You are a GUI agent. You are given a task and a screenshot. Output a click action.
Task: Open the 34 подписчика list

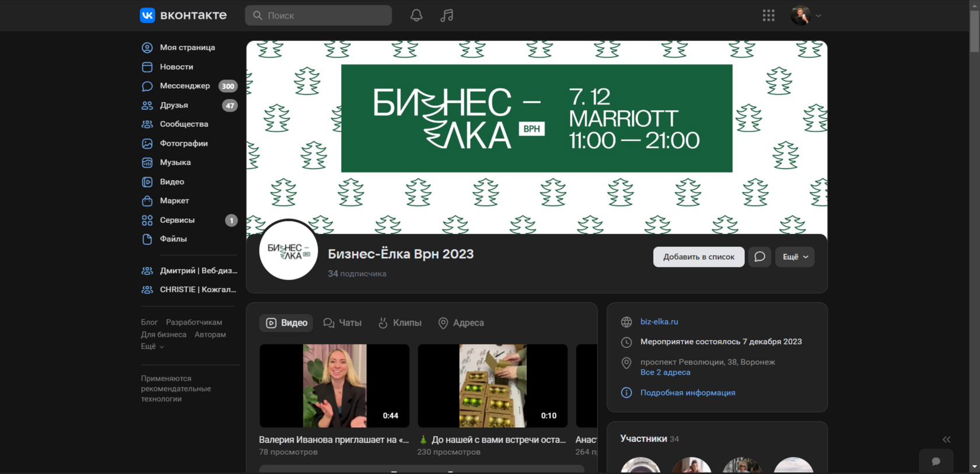[357, 274]
